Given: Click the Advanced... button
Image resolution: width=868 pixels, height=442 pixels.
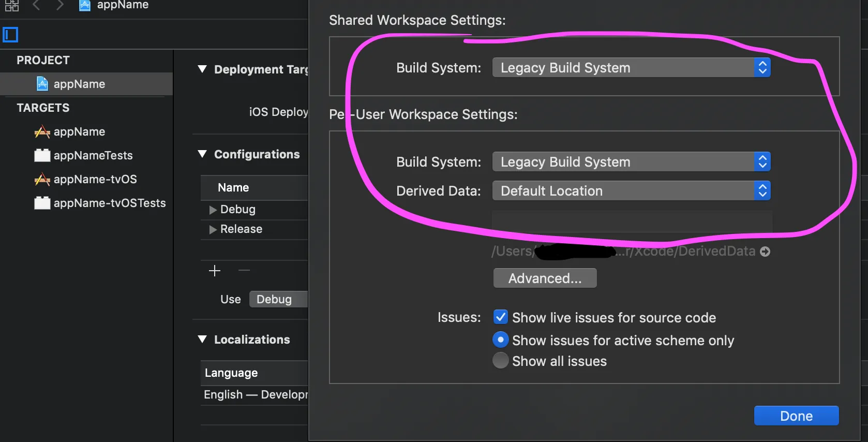Looking at the screenshot, I should [x=545, y=278].
